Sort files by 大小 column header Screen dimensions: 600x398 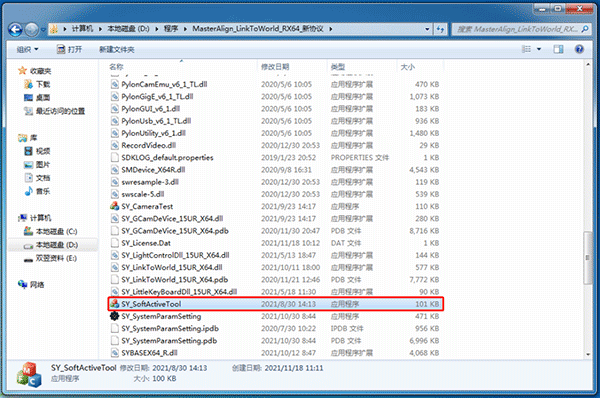(x=408, y=67)
